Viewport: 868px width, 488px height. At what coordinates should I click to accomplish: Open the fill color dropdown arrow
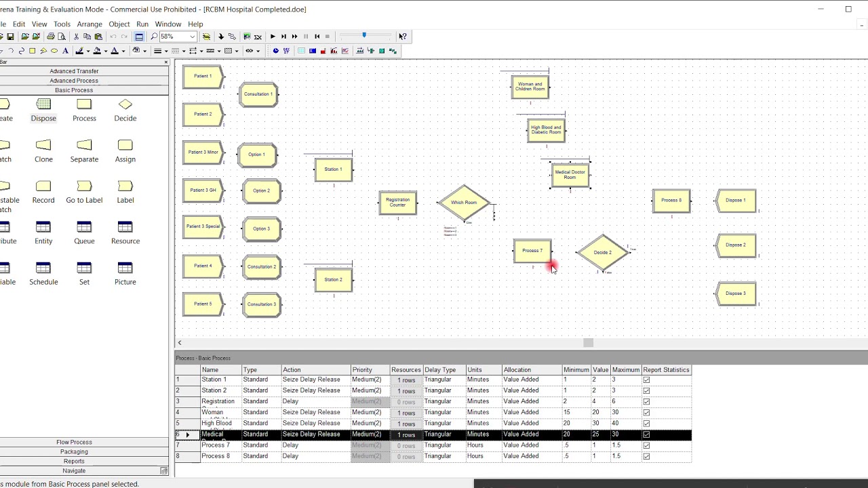106,51
